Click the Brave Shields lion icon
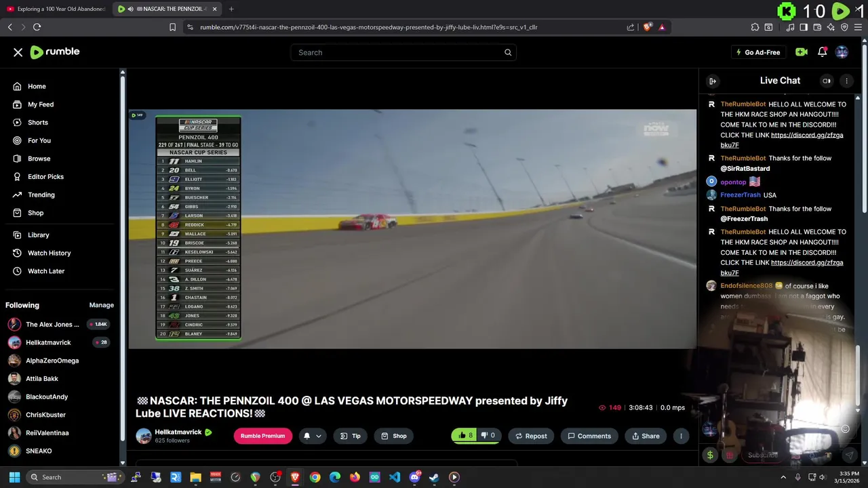Screen dimensions: 868x488 point(647,27)
